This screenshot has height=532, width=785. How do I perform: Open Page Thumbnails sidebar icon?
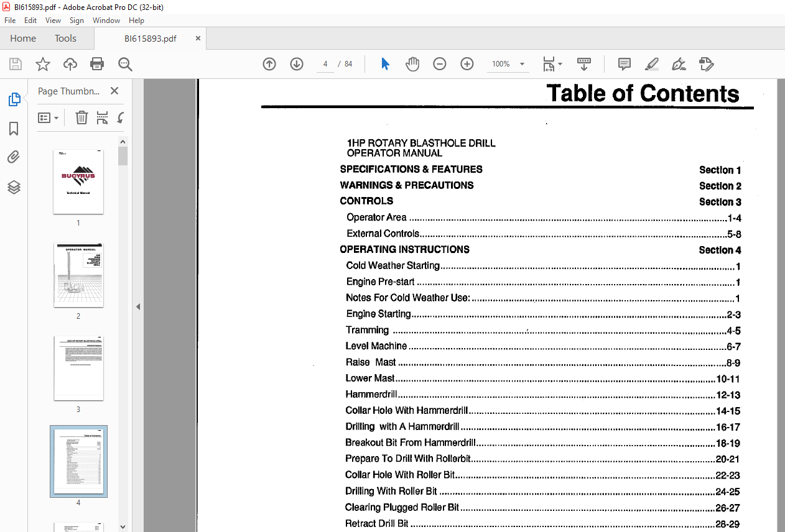(x=14, y=99)
